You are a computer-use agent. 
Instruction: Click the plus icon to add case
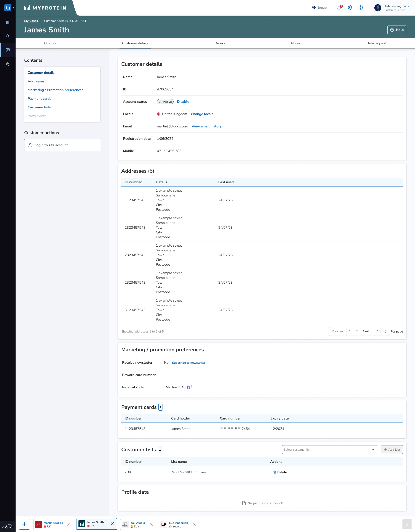(x=24, y=524)
